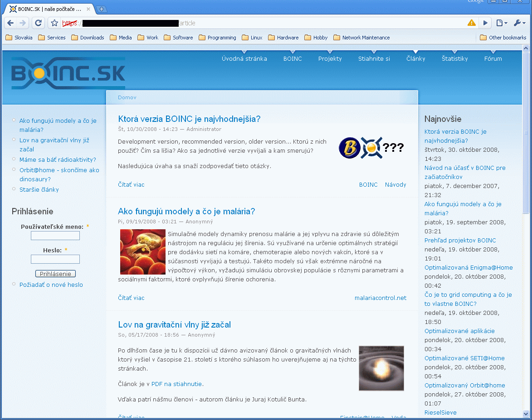Screen dimensions: 532x420
Task: Open the Fórum menu item
Action: click(493, 58)
